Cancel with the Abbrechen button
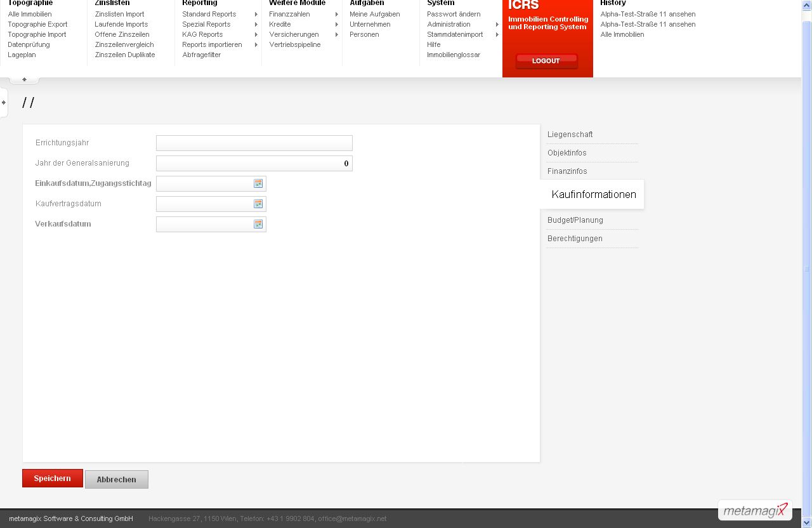The image size is (812, 528). coord(117,479)
